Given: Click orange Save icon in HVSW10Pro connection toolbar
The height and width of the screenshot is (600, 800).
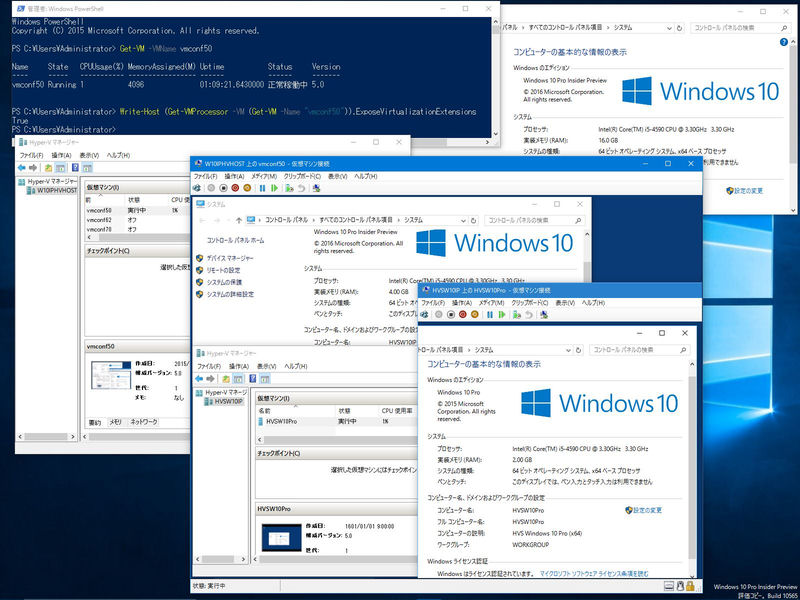Looking at the screenshot, I should (475, 315).
